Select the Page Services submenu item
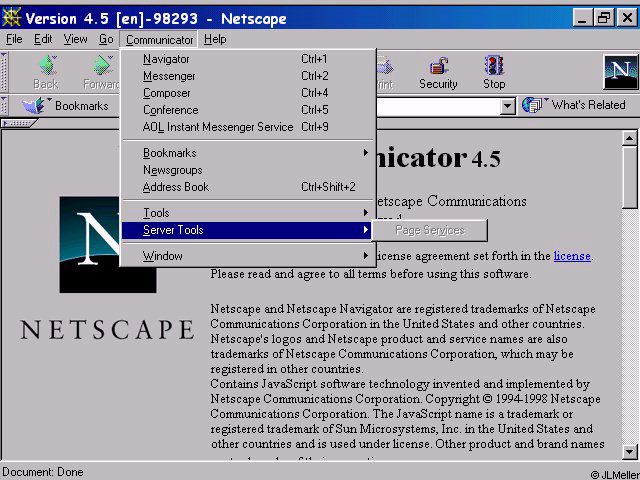 430,231
